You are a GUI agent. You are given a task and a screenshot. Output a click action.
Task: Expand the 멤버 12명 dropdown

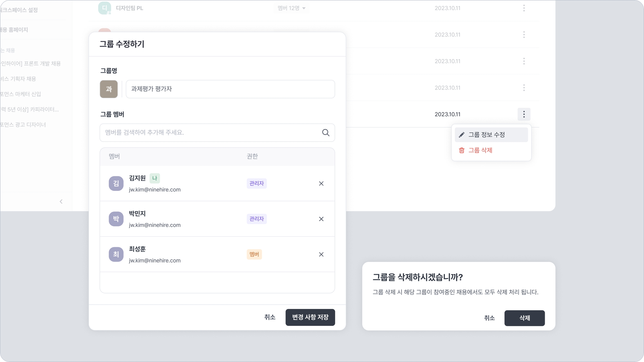click(291, 8)
